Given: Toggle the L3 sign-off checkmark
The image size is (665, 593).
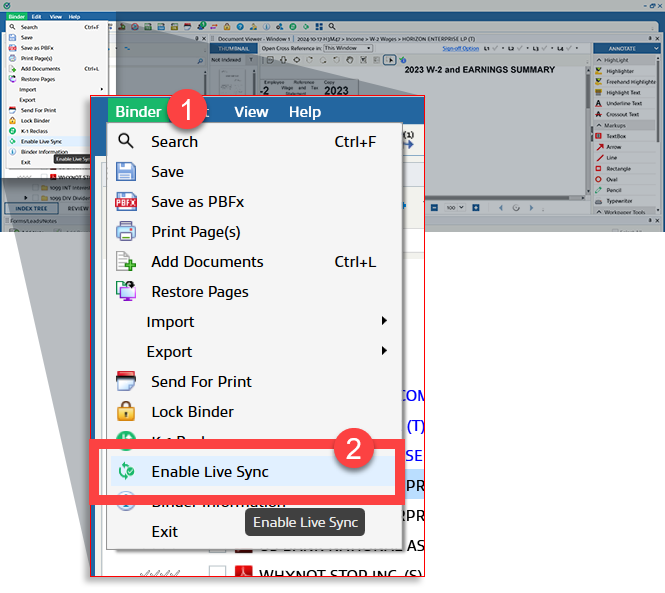Looking at the screenshot, I should tap(544, 48).
